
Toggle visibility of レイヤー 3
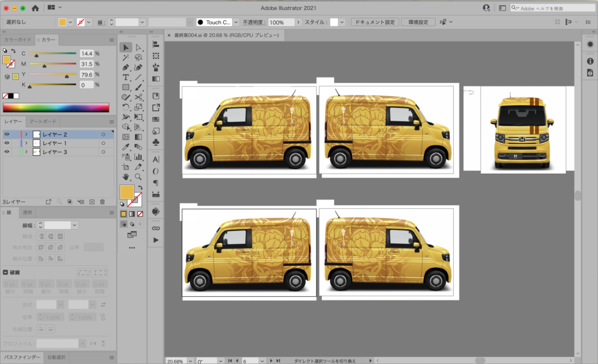tap(7, 152)
